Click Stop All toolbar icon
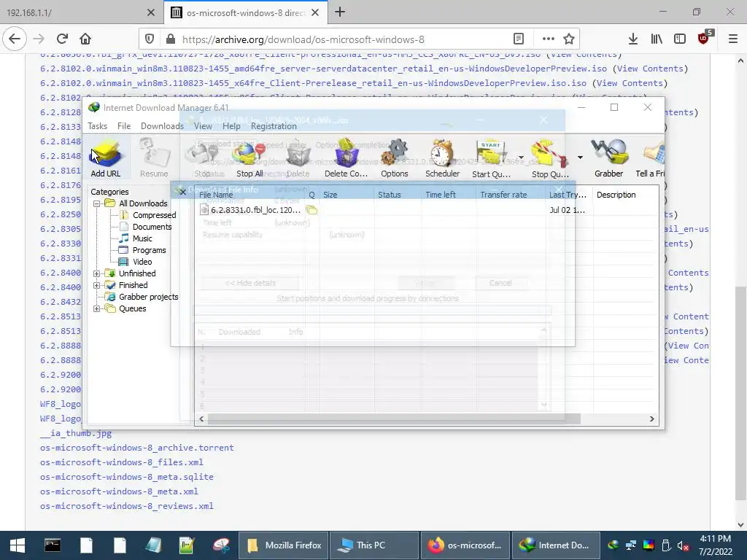Screen dimensions: 747x560 [249, 158]
